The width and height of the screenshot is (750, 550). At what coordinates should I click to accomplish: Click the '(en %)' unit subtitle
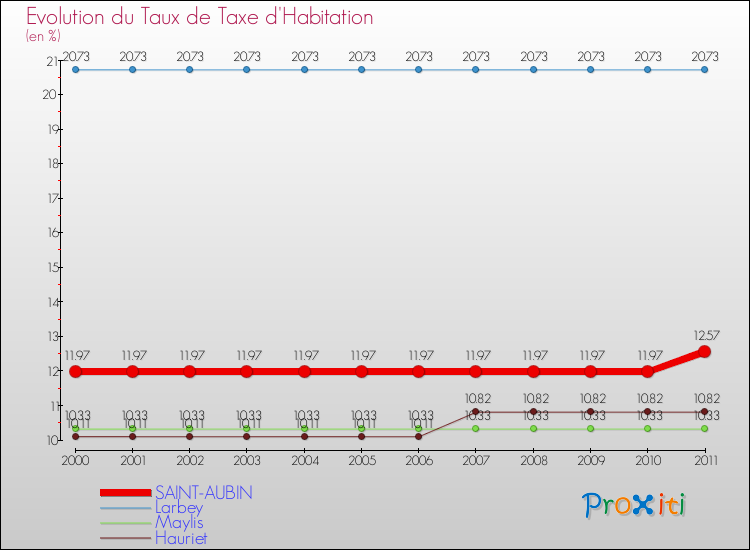click(43, 36)
